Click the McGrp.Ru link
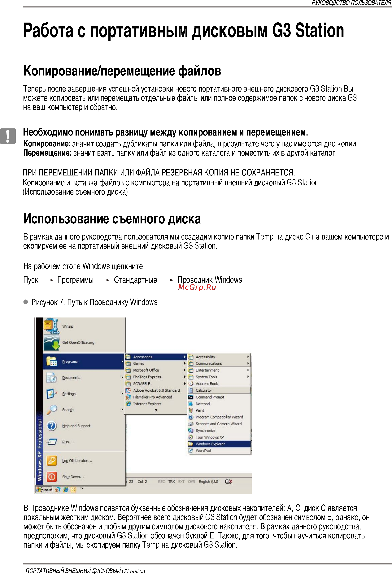Screen dimensions: 392x574 click(x=197, y=287)
